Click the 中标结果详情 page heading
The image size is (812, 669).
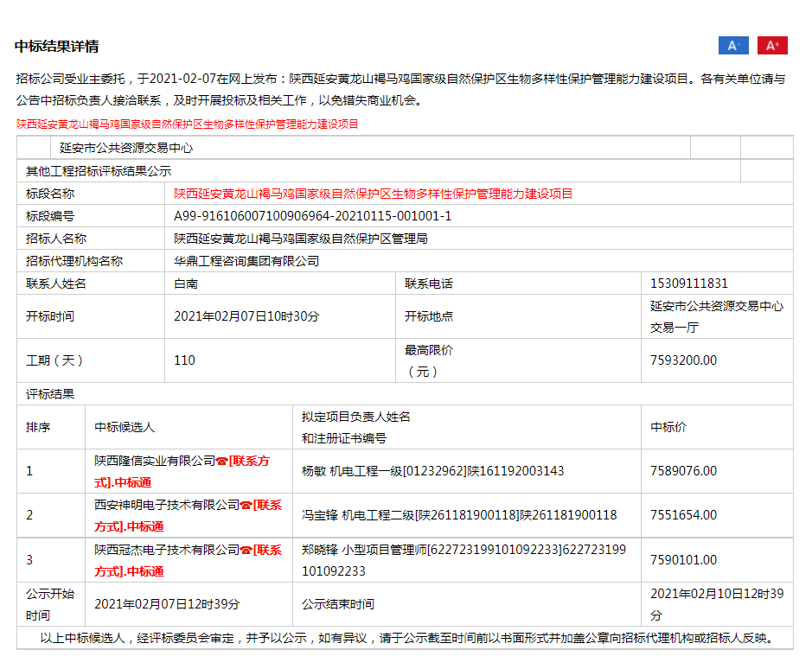pos(57,46)
